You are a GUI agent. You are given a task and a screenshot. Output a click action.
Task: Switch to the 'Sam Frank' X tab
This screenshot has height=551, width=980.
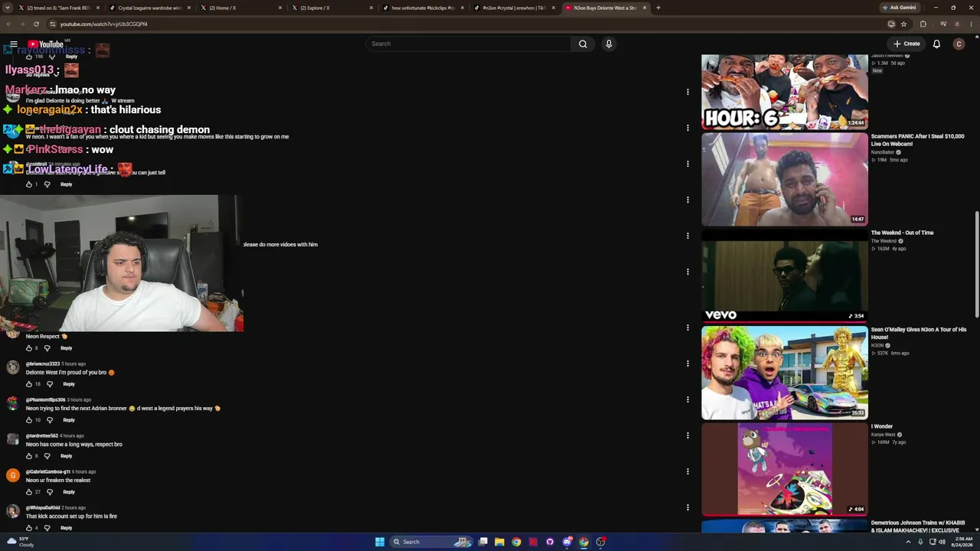pyautogui.click(x=58, y=8)
